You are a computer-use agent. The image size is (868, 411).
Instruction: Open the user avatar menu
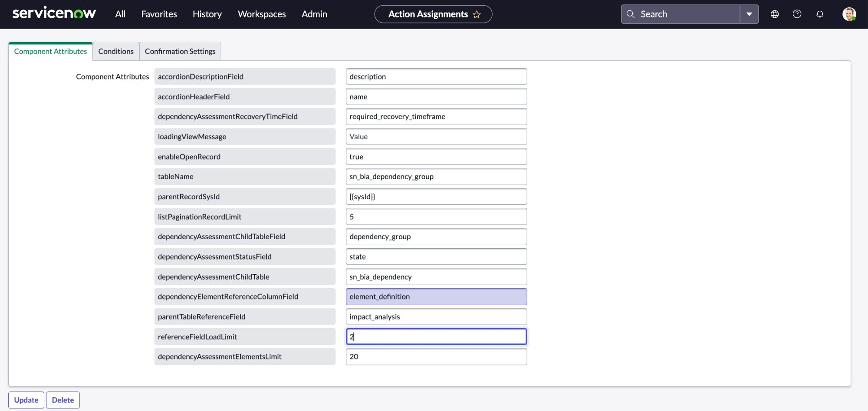click(x=849, y=14)
